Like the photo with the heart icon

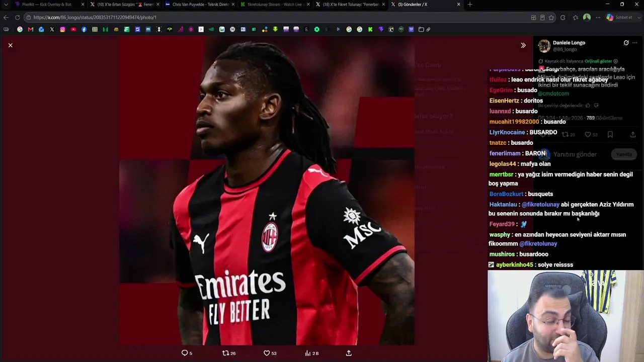click(270, 353)
